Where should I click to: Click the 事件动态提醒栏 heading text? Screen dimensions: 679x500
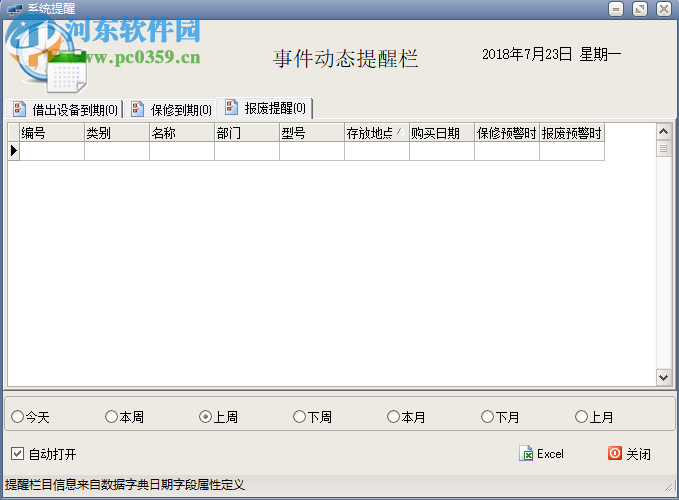click(346, 59)
